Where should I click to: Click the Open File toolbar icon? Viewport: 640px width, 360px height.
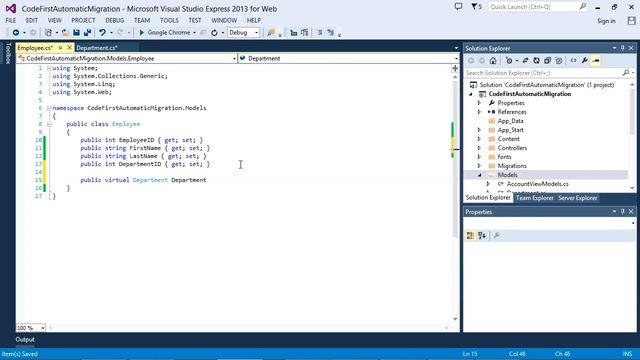(x=65, y=33)
